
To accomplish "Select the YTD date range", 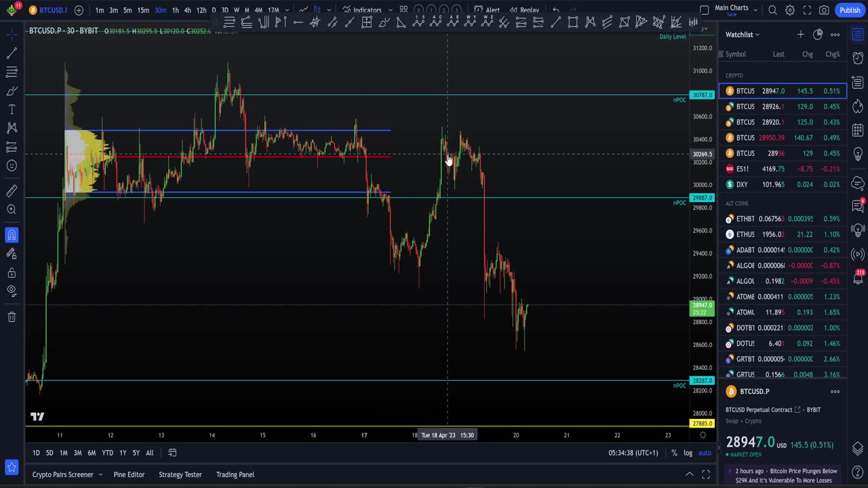I will click(107, 453).
